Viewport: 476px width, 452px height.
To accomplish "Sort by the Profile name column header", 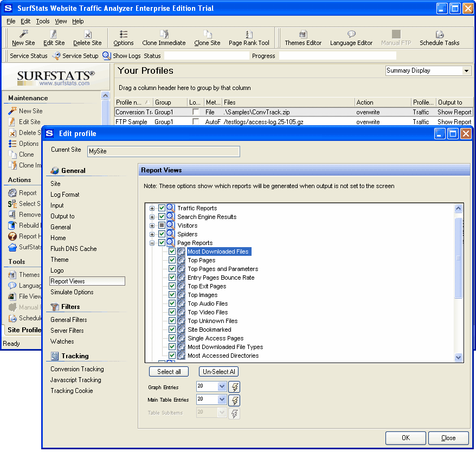I will (x=133, y=102).
